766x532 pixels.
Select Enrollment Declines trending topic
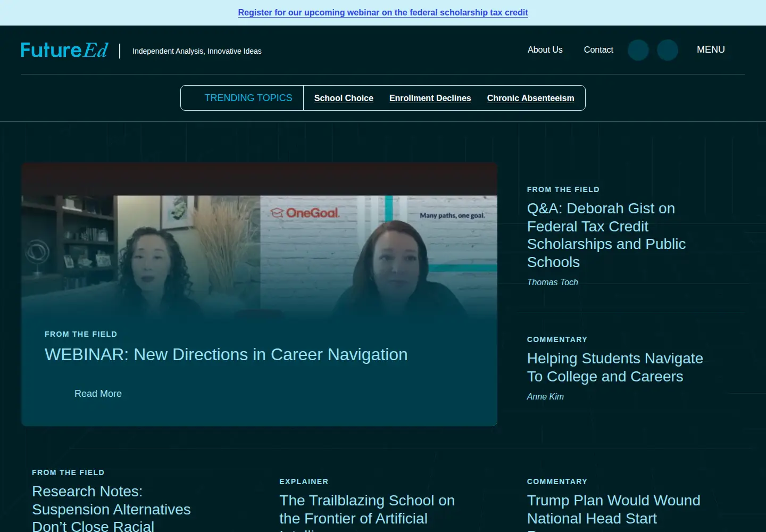pos(430,98)
